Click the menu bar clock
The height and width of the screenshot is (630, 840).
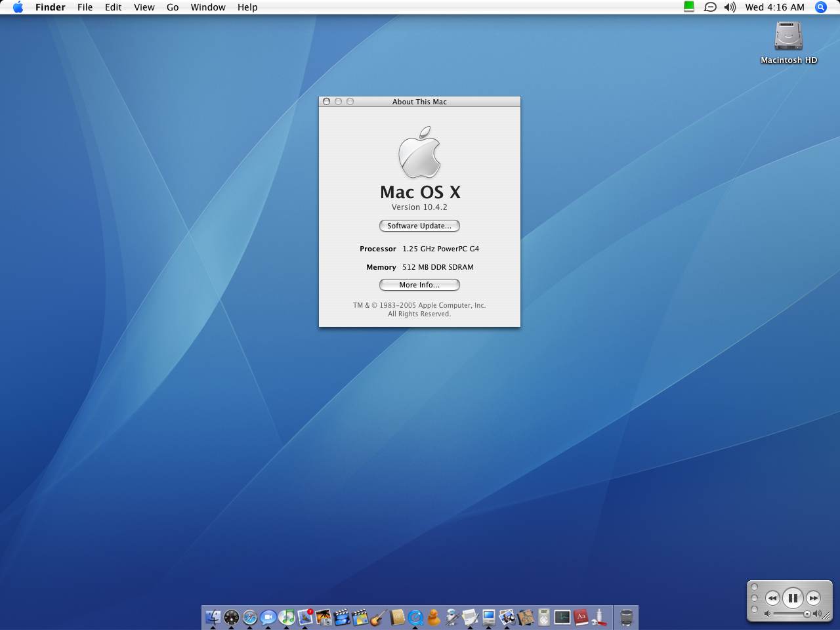coord(774,7)
